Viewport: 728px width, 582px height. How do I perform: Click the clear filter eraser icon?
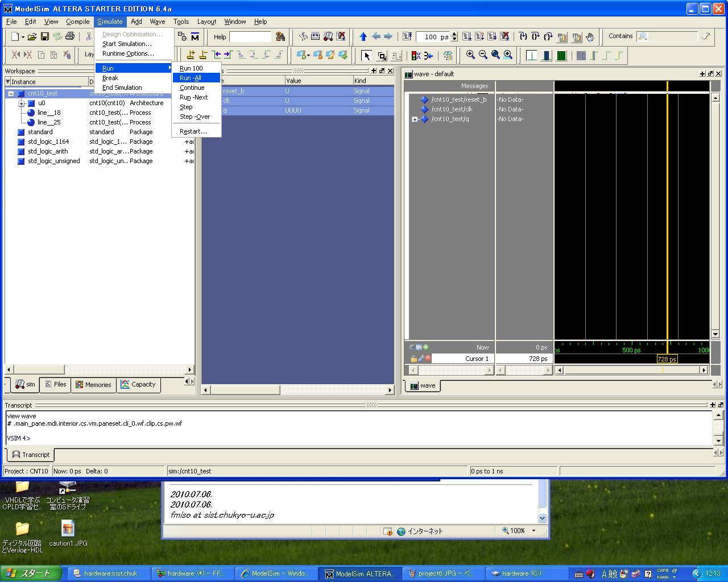click(x=705, y=36)
